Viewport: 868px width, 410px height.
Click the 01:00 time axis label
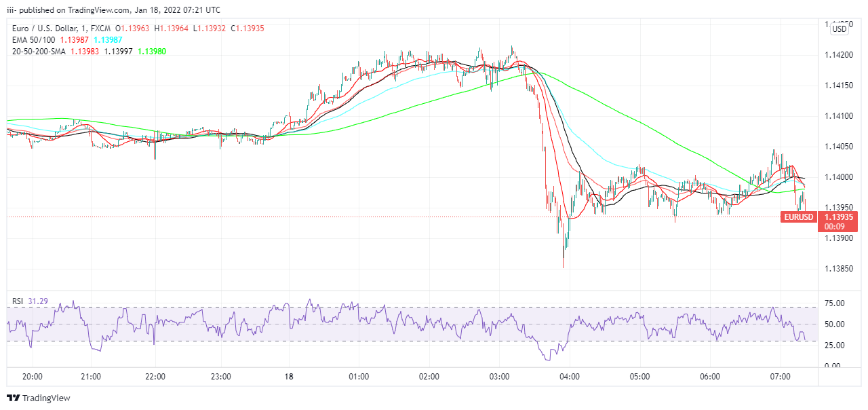click(x=359, y=377)
